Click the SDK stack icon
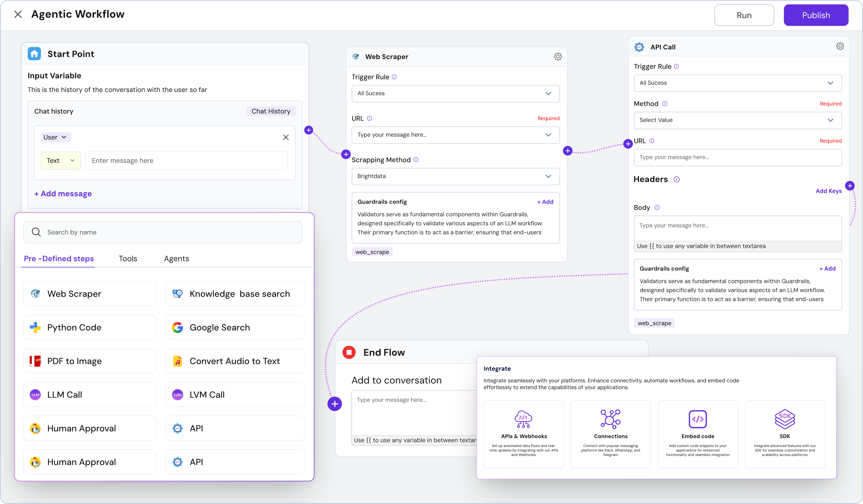The height and width of the screenshot is (504, 863). tap(784, 419)
